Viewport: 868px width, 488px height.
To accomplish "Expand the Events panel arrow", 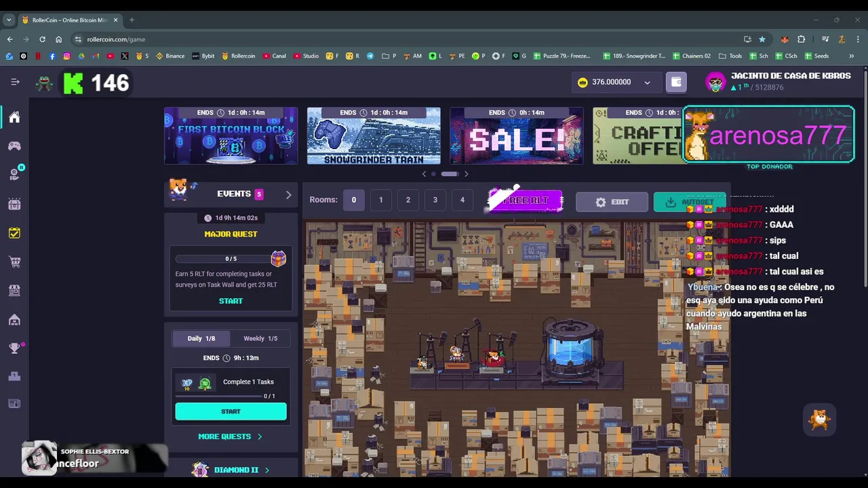I will (x=288, y=195).
